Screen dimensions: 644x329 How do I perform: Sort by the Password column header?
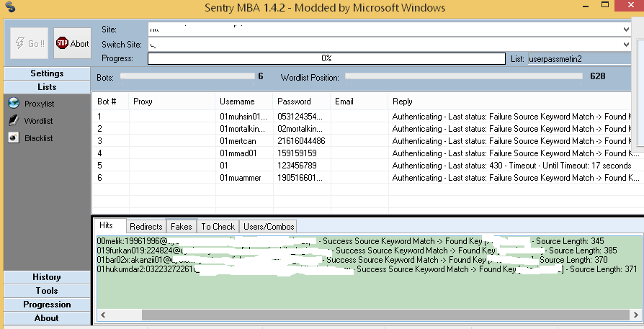click(301, 102)
